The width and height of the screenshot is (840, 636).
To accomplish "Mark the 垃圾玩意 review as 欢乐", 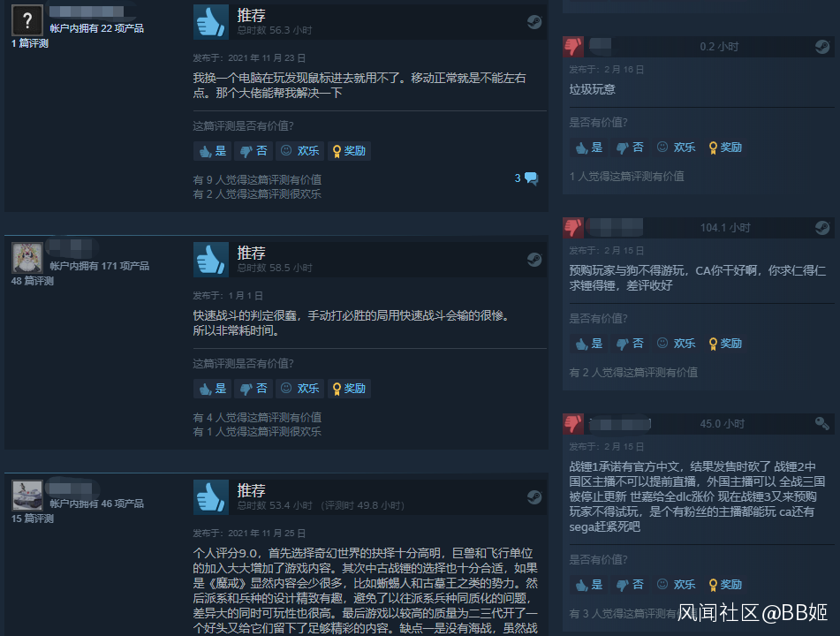I will [676, 148].
